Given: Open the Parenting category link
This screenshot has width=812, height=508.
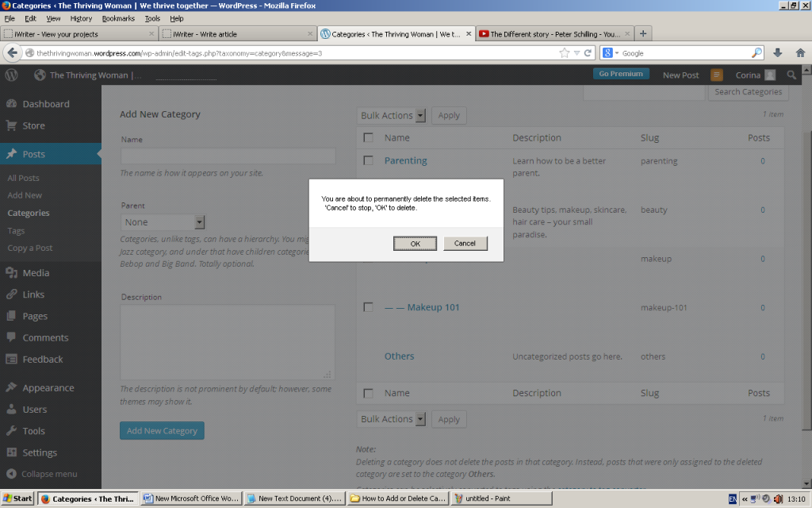Looking at the screenshot, I should 405,160.
